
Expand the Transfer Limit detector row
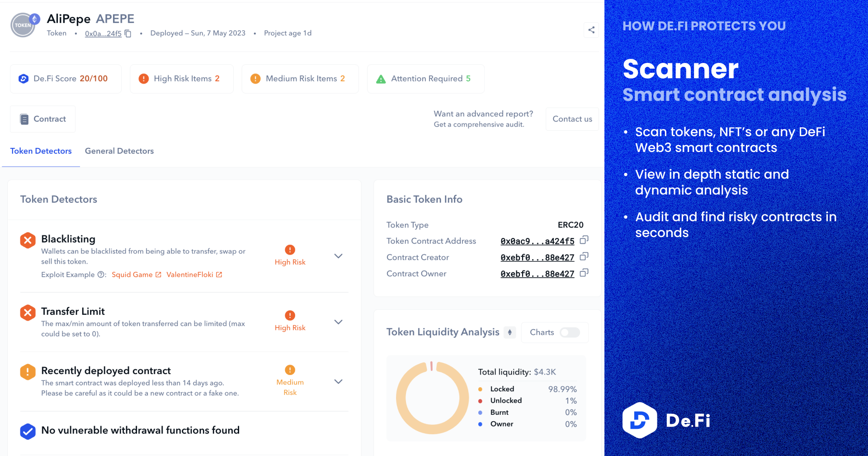point(338,322)
